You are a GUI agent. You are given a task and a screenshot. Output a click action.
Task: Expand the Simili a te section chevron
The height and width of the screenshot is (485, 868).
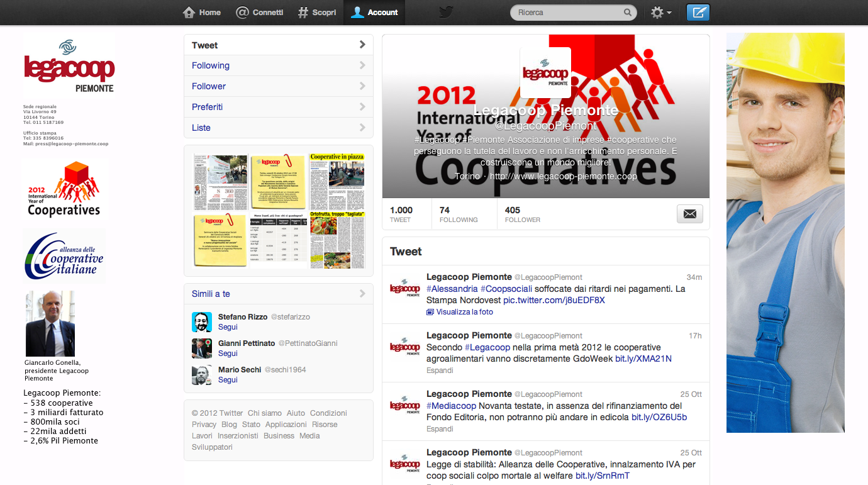click(362, 294)
